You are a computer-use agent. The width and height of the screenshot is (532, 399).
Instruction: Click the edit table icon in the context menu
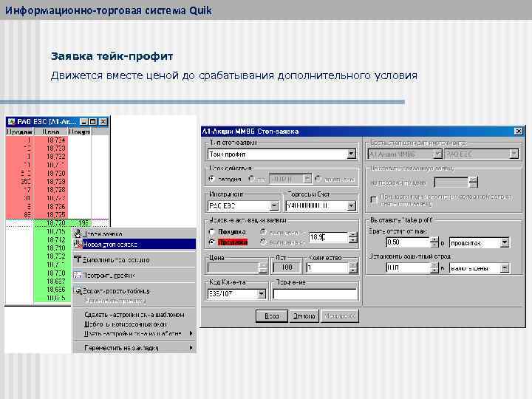(x=78, y=291)
